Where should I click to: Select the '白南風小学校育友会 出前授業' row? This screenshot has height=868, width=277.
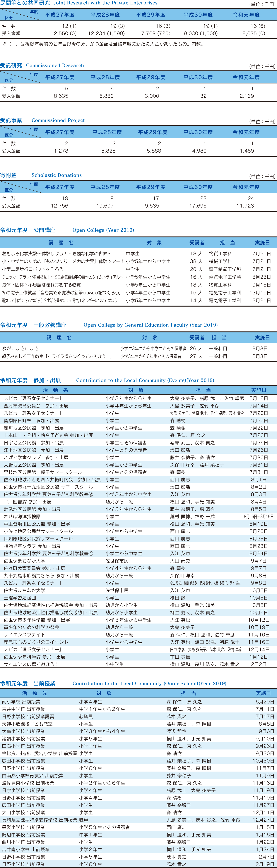138,775
